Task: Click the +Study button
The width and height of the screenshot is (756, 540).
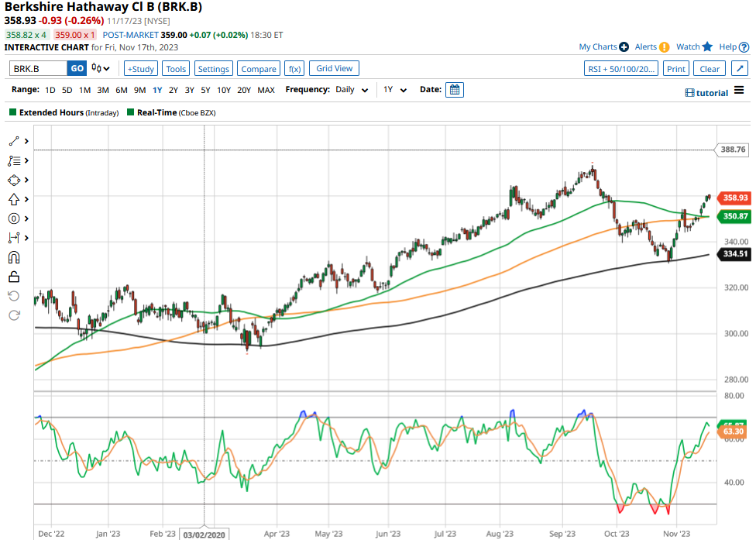Action: click(x=141, y=68)
